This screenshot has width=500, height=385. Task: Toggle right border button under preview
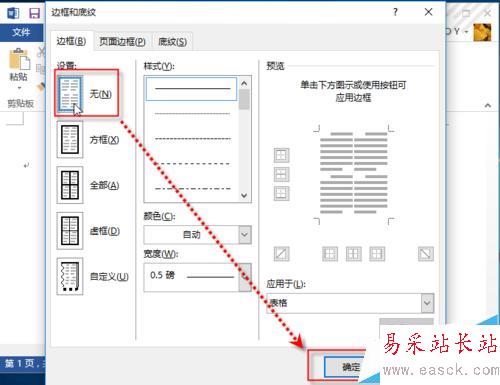(x=377, y=254)
